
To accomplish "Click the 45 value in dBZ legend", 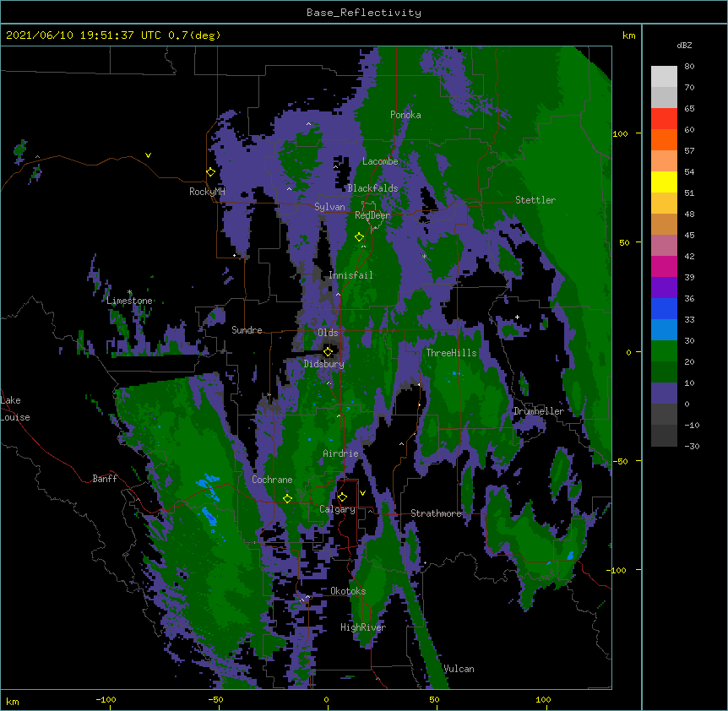I will click(x=689, y=236).
